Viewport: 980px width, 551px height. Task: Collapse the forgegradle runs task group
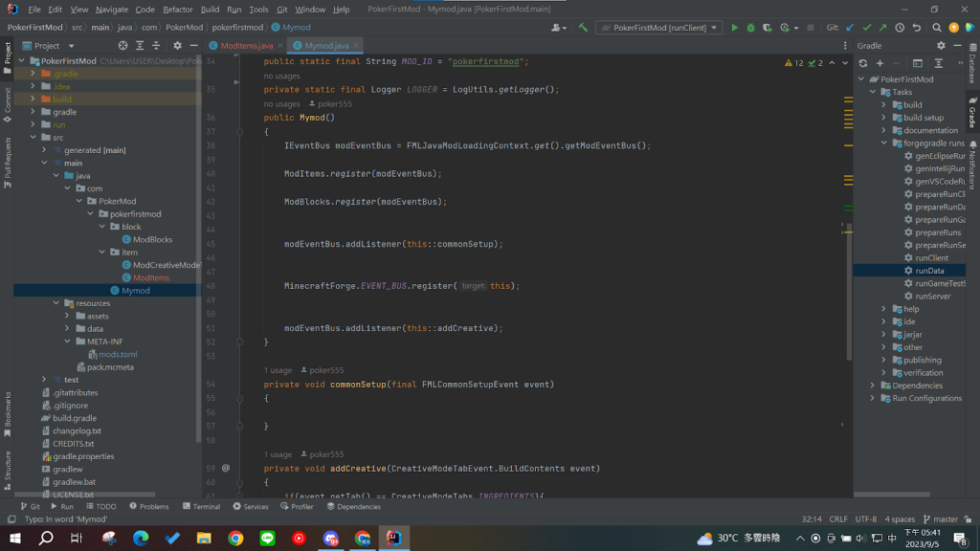click(x=883, y=143)
